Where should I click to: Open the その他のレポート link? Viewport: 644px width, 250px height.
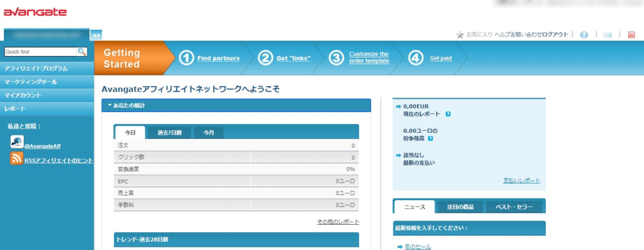pos(338,222)
